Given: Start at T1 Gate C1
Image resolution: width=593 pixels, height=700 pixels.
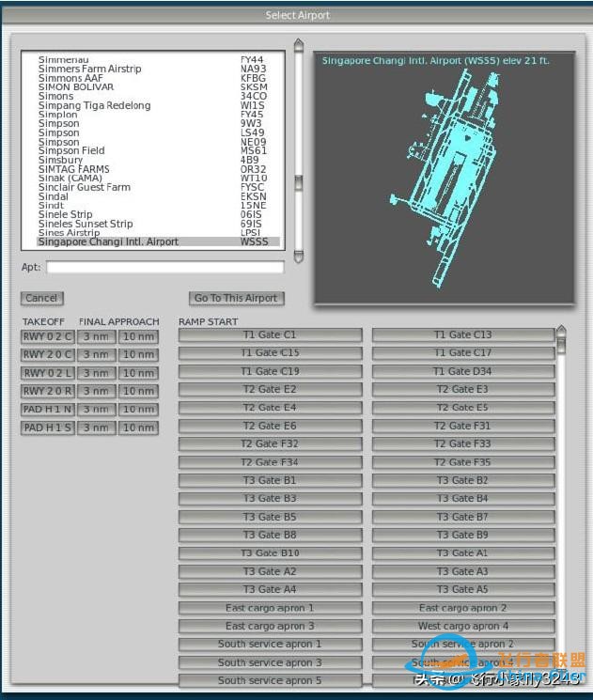Looking at the screenshot, I should (x=270, y=334).
